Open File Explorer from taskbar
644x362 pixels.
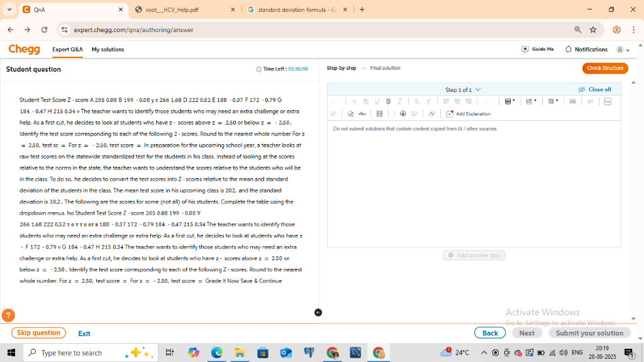pos(240,353)
